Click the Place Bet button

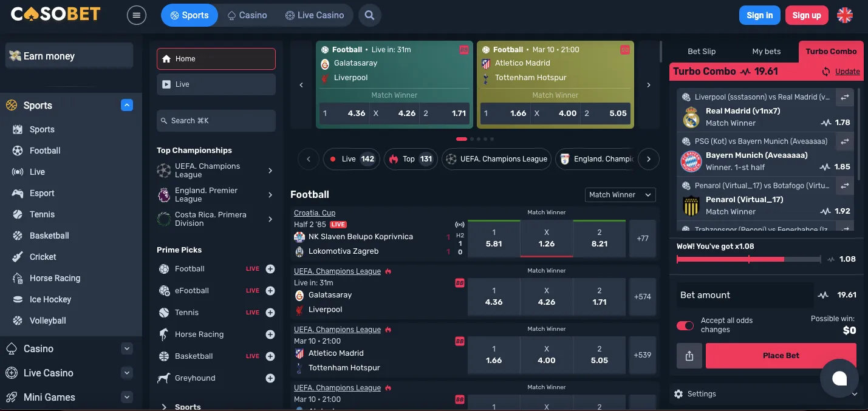(x=781, y=356)
